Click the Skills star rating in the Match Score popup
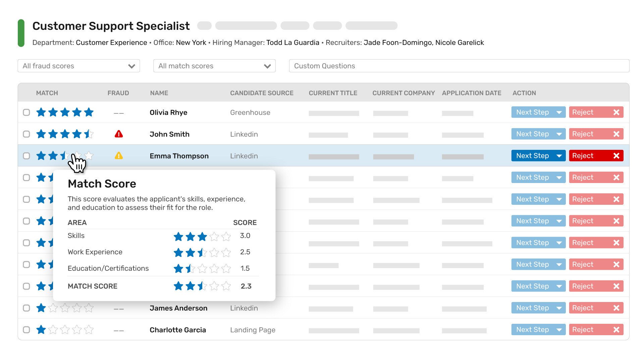The width and height of the screenshot is (644, 362). point(202,237)
